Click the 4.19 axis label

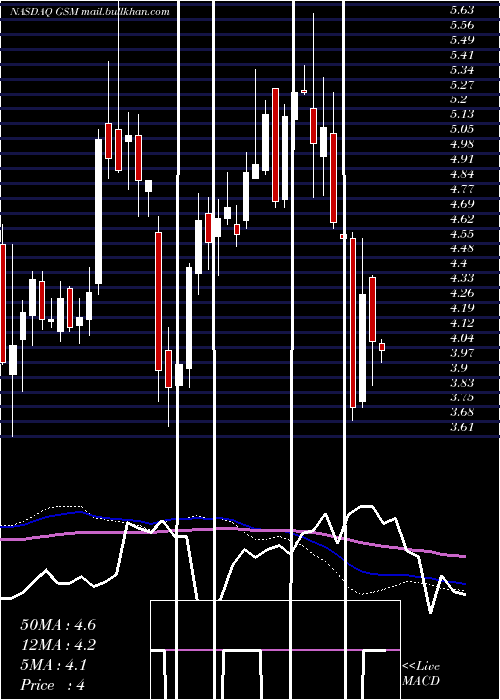(x=462, y=308)
